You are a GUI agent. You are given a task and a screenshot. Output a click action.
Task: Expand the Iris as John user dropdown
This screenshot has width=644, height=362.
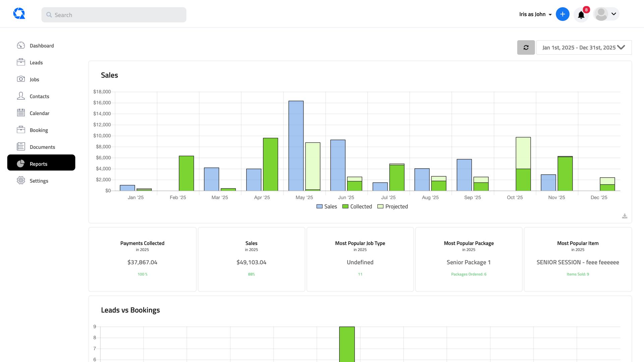coord(535,14)
